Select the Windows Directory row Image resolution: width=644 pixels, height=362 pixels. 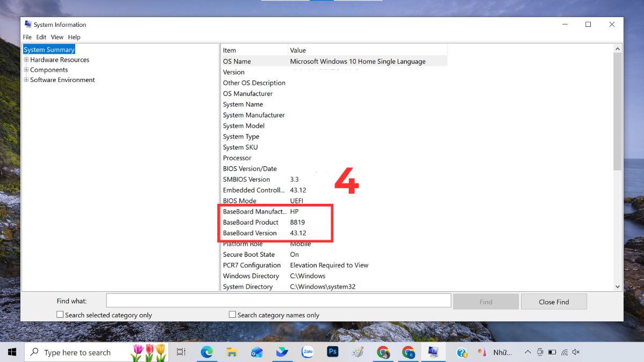pos(334,276)
